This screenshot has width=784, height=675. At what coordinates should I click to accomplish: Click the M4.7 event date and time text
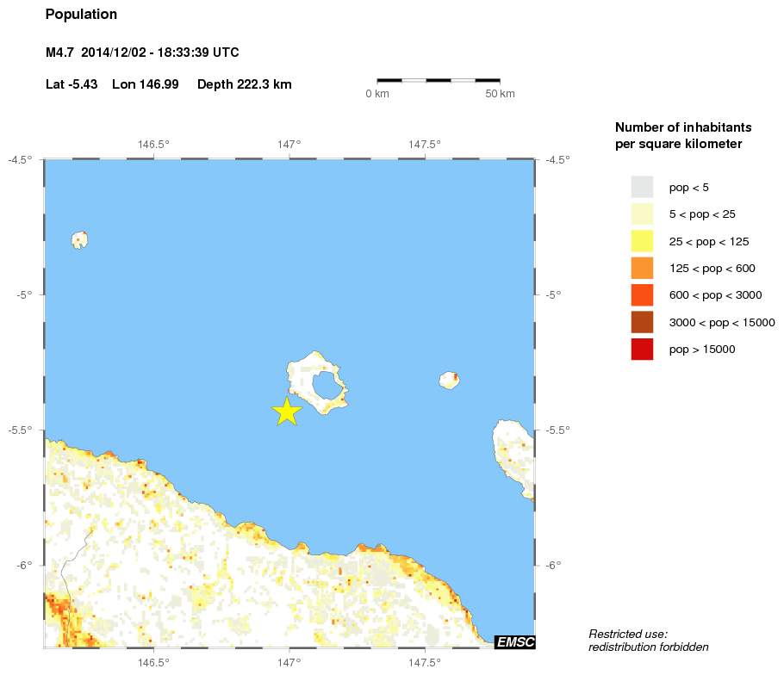(142, 53)
